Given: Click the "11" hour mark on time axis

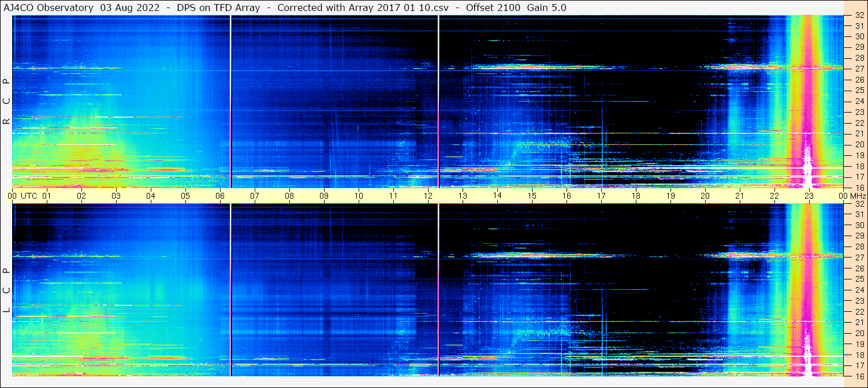Looking at the screenshot, I should pos(393,196).
